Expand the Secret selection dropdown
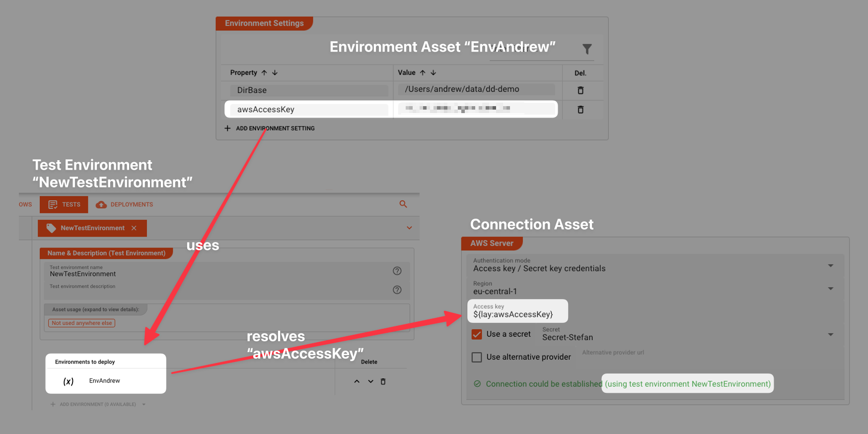The image size is (868, 434). (830, 335)
